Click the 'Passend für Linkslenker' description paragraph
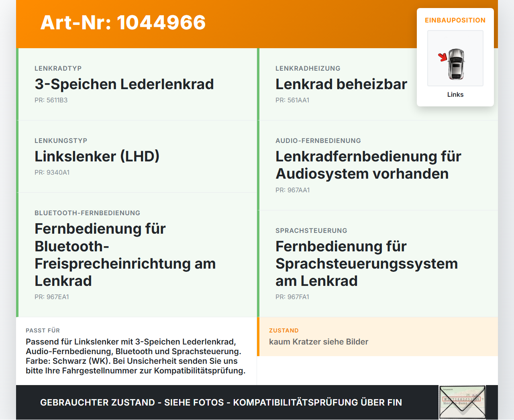514x420 pixels. click(136, 356)
